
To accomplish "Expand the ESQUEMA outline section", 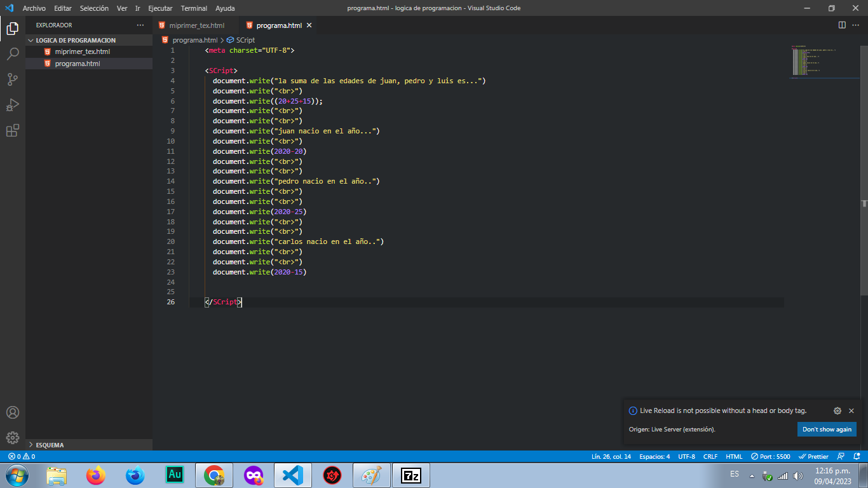I will point(89,445).
